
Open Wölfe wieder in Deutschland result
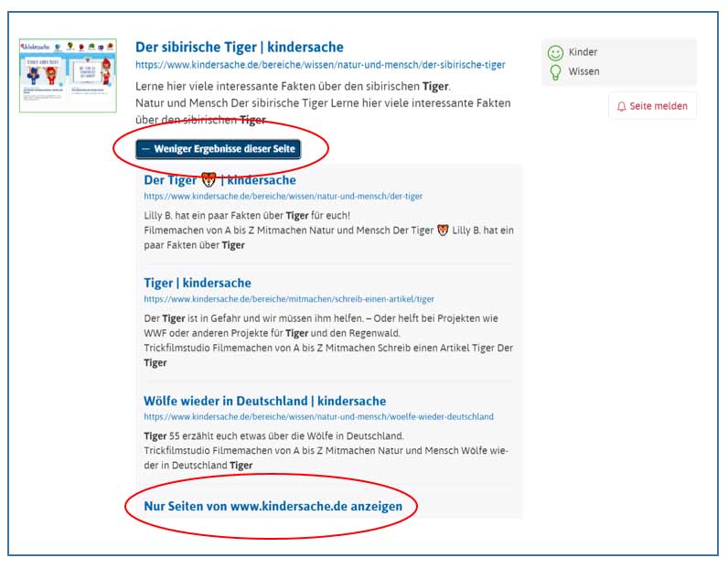[264, 401]
